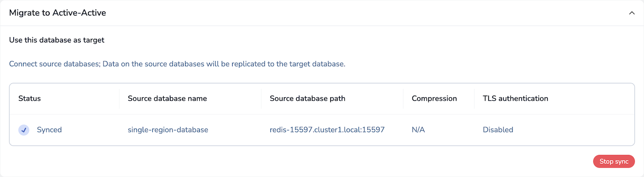
Task: Select the Synced status text
Action: (49, 130)
